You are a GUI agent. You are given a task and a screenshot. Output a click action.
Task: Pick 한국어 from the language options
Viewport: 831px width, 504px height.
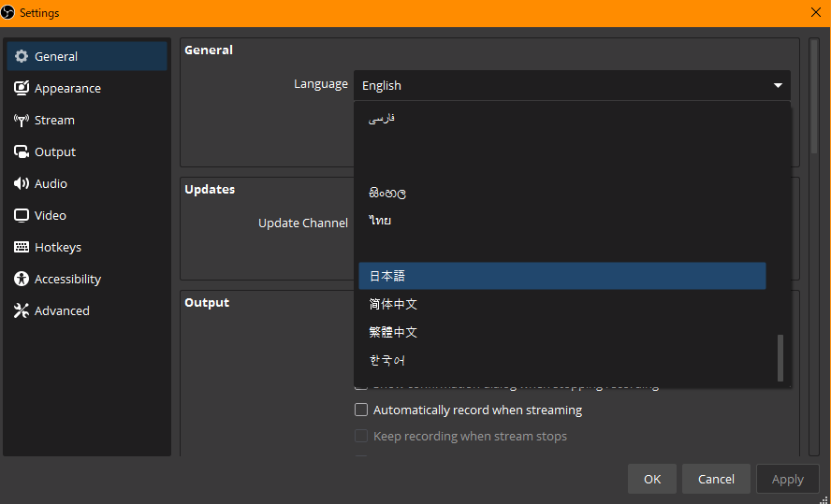coord(387,360)
